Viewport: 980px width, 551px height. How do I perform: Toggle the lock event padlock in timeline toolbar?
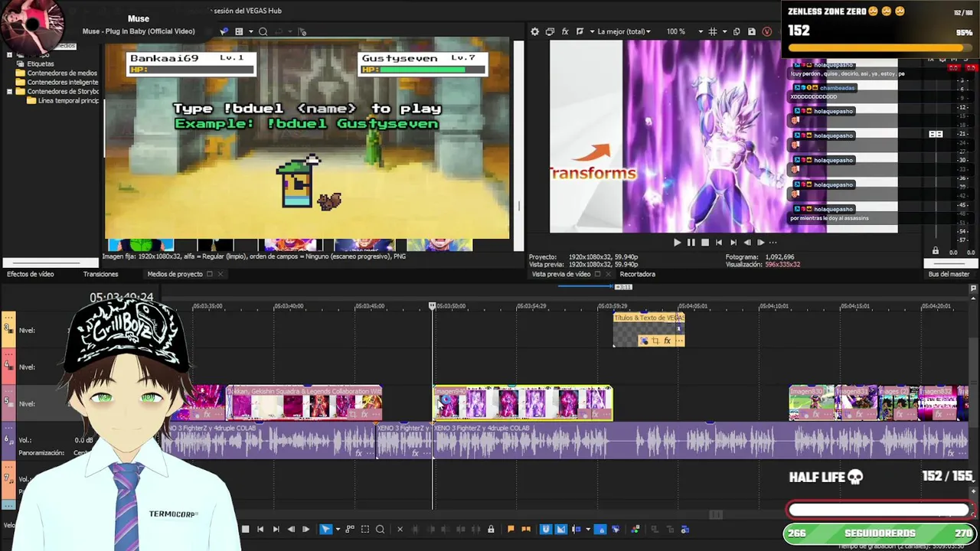[x=491, y=529]
